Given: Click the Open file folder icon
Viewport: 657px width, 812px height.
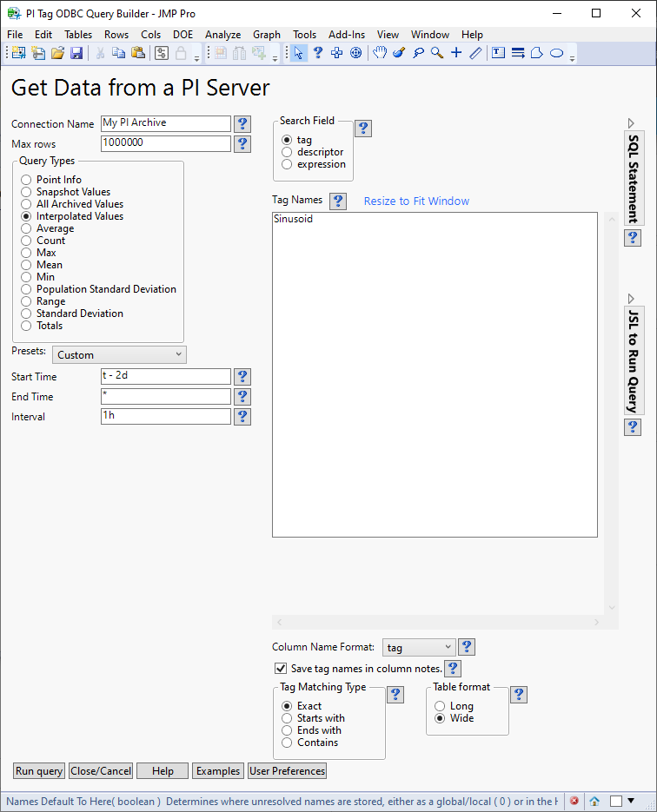Looking at the screenshot, I should pyautogui.click(x=57, y=53).
